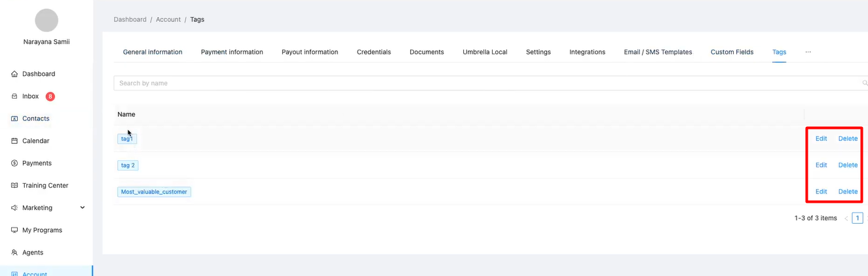Screen dimensions: 868x276
Task: Click the Training Center book icon
Action: (x=14, y=185)
